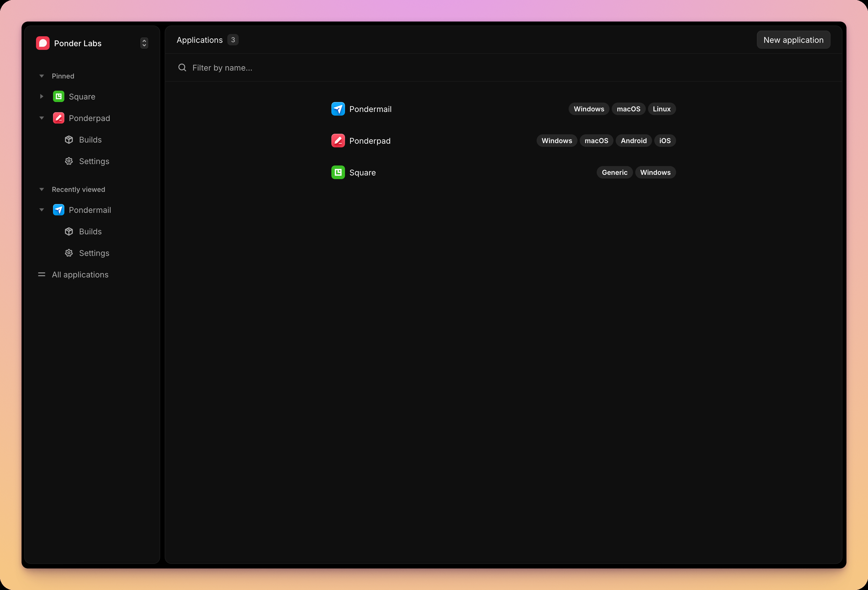Click the green Square icon in the sidebar
The height and width of the screenshot is (590, 868).
pos(59,97)
